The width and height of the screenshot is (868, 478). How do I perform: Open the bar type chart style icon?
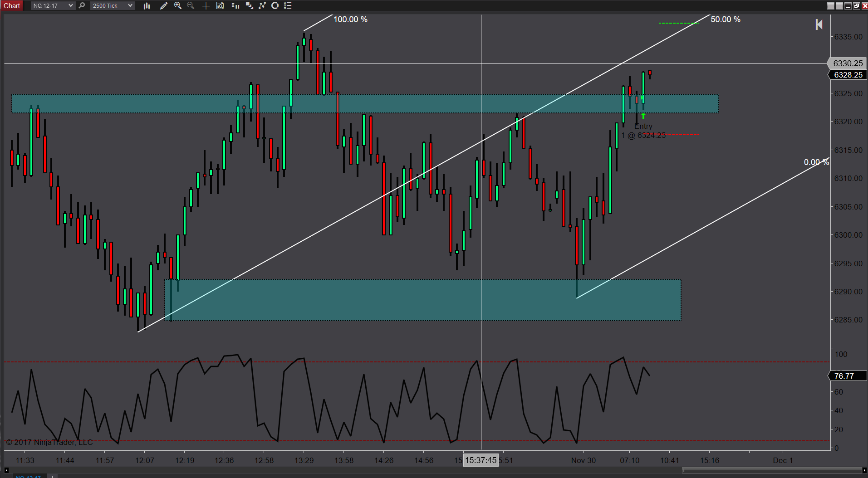(147, 5)
